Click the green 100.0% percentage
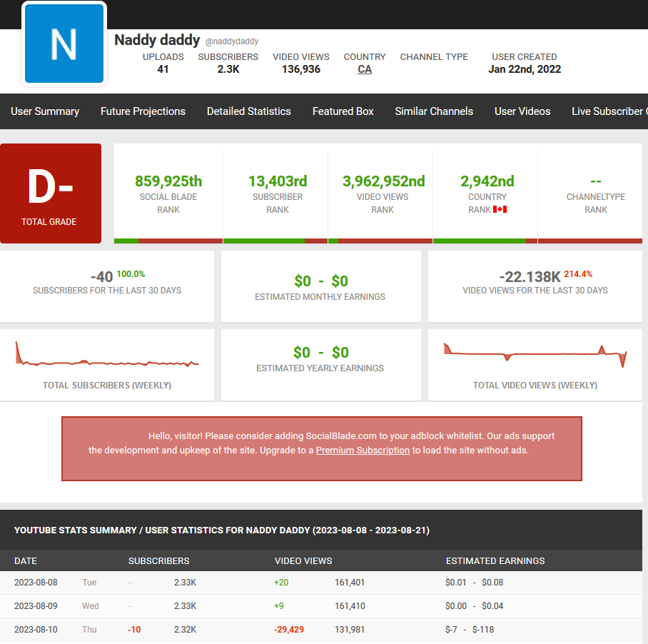Screen dimensions: 648x644 coord(131,274)
